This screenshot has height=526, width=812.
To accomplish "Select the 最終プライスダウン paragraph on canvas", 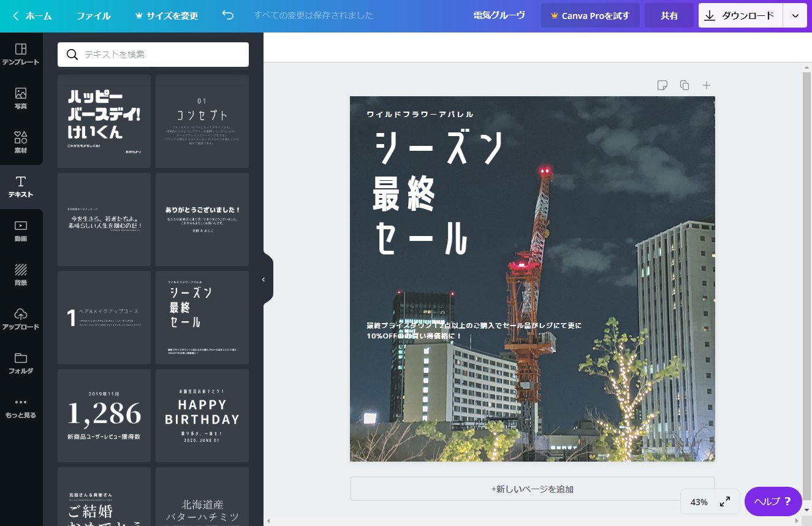I will click(474, 330).
